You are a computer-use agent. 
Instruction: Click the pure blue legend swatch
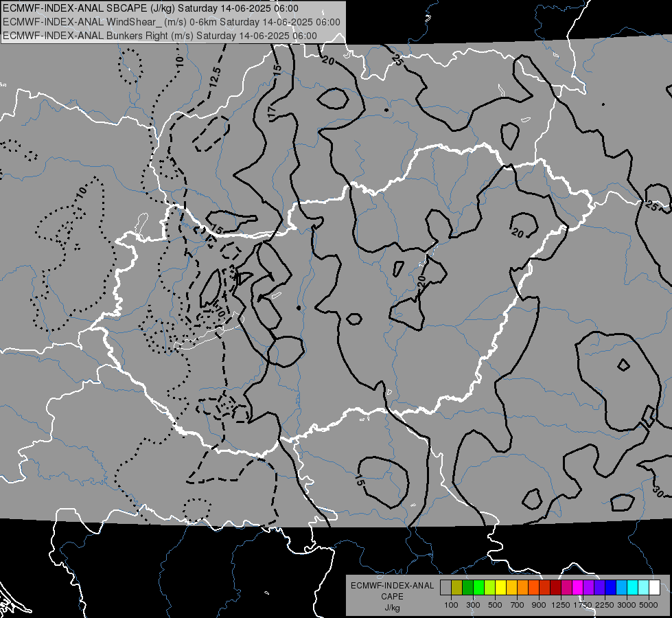tap(611, 588)
